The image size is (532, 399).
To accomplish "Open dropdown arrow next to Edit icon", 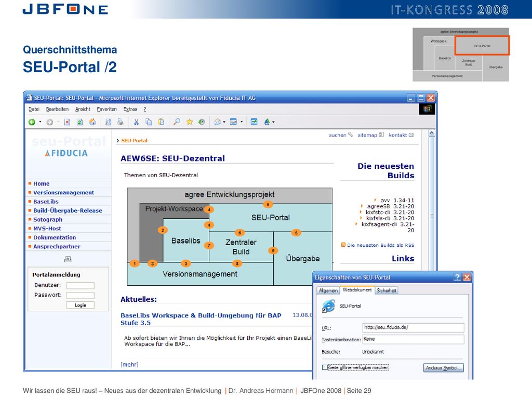I will pyautogui.click(x=242, y=122).
